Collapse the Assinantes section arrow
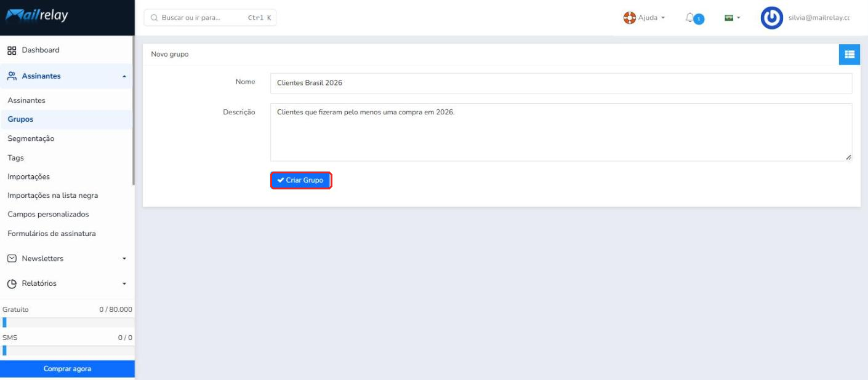Image resolution: width=868 pixels, height=380 pixels. tap(124, 76)
